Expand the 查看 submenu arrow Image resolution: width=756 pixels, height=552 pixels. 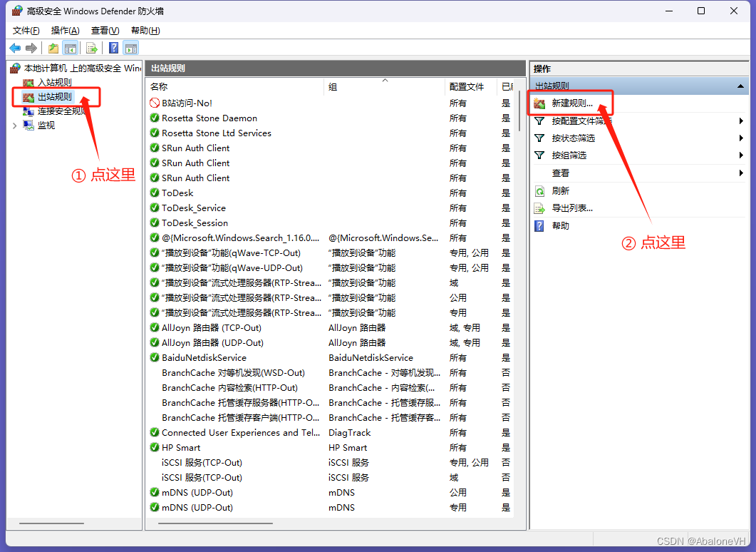741,173
